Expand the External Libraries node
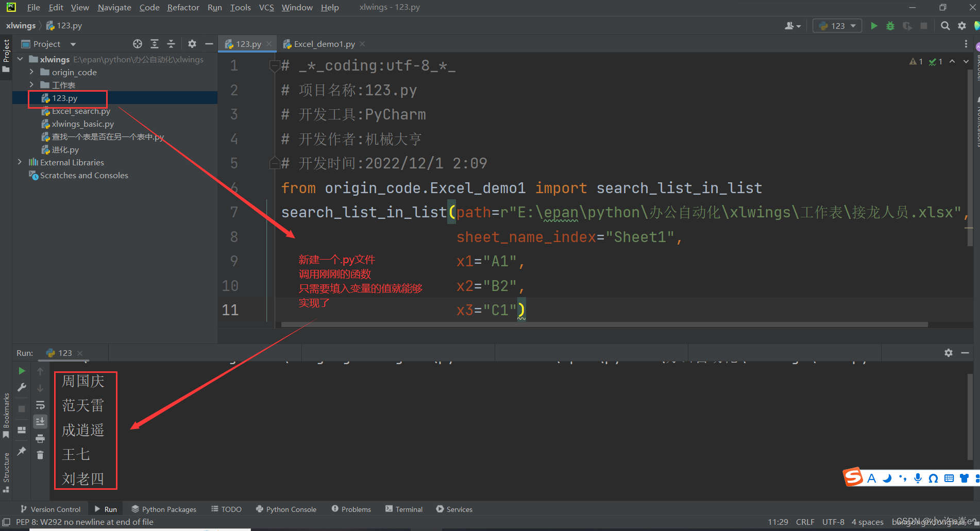Screen dimensions: 980x531 (x=20, y=162)
